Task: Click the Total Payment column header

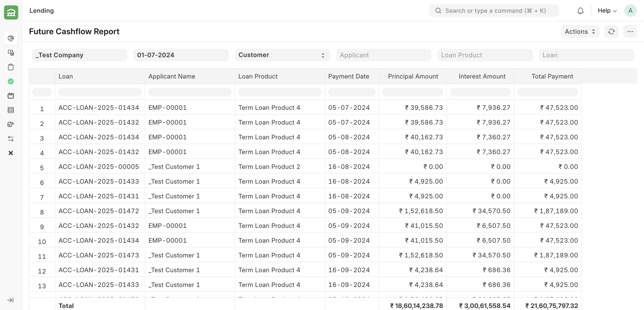Action: click(x=548, y=76)
